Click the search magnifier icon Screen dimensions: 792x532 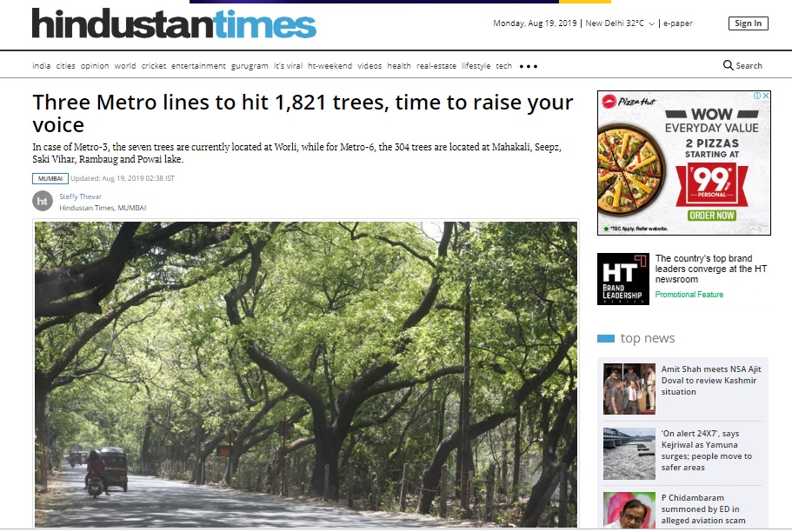coord(728,66)
